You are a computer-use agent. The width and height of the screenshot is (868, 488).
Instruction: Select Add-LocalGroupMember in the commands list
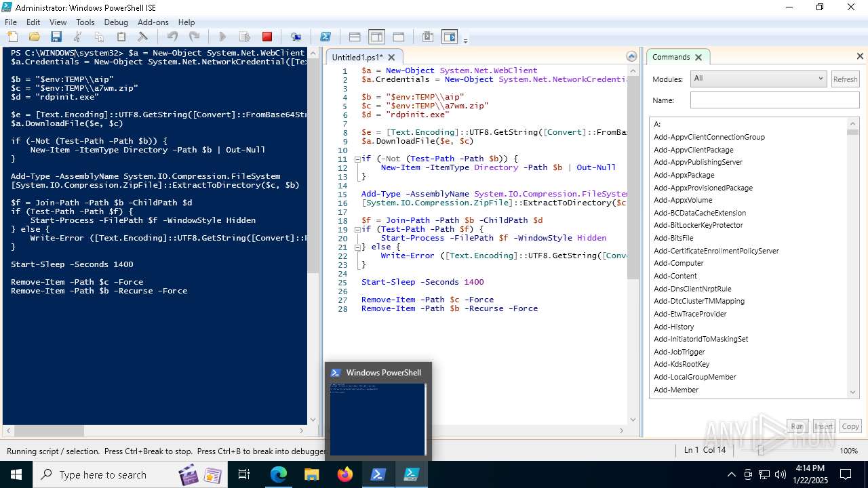point(695,377)
